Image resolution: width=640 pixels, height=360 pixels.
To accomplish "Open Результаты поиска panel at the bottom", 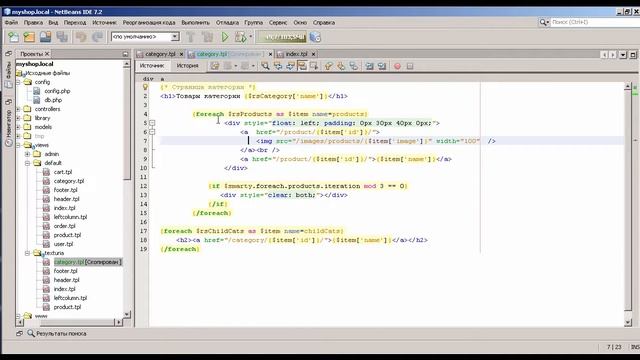I will (57, 333).
